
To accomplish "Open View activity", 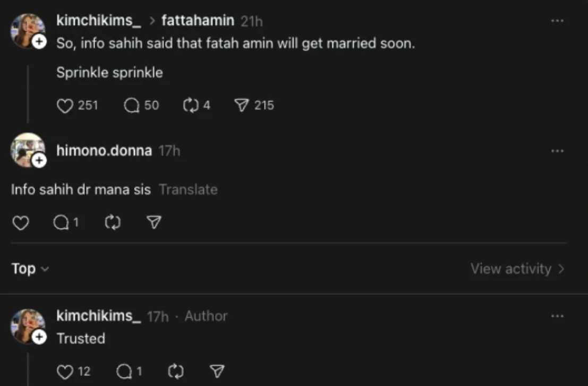I will tap(517, 269).
